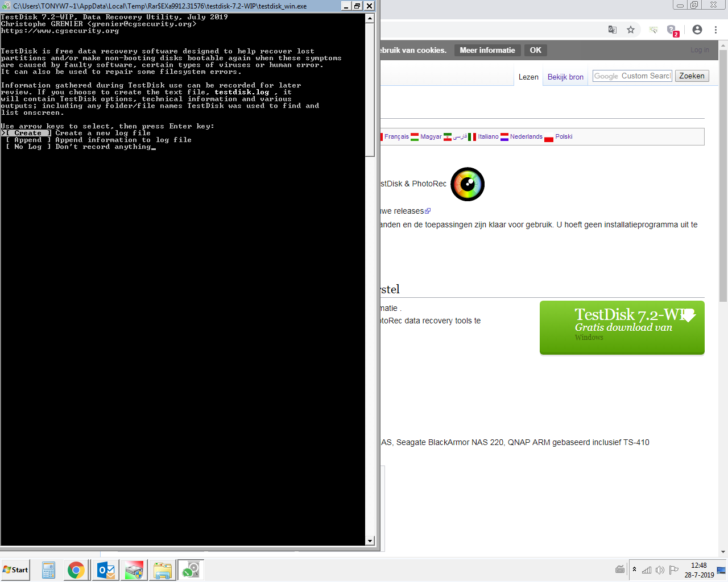Click the Log in link
The image size is (728, 582).
[700, 50]
